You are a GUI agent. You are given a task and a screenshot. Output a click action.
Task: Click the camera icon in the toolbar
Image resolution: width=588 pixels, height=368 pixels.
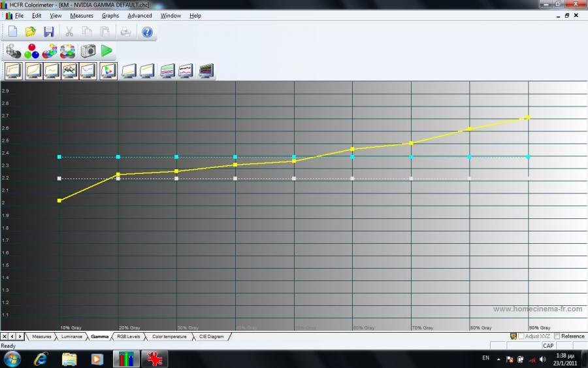click(x=88, y=51)
